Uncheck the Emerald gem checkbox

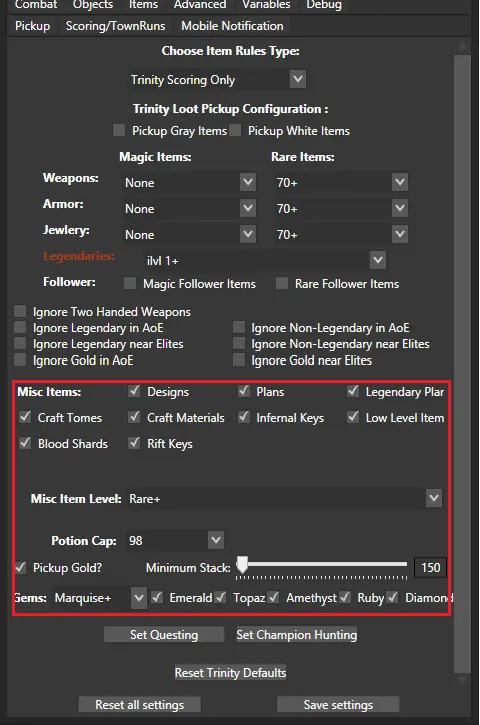[x=157, y=597]
